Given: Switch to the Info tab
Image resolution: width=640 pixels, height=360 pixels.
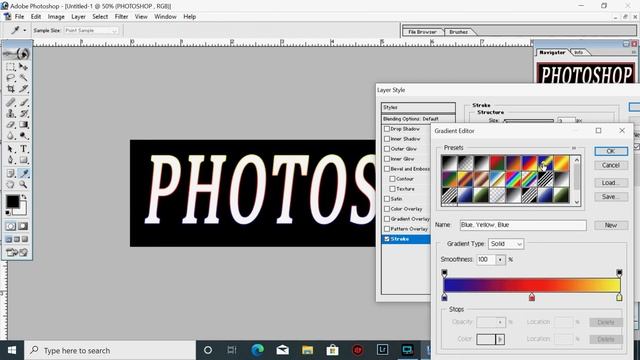Looking at the screenshot, I should [579, 52].
